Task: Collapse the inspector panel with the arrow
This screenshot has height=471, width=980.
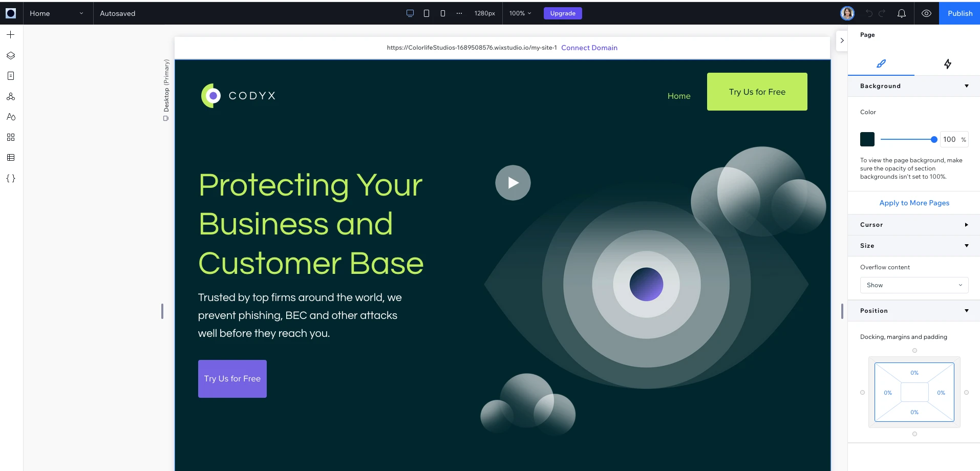Action: [x=842, y=40]
